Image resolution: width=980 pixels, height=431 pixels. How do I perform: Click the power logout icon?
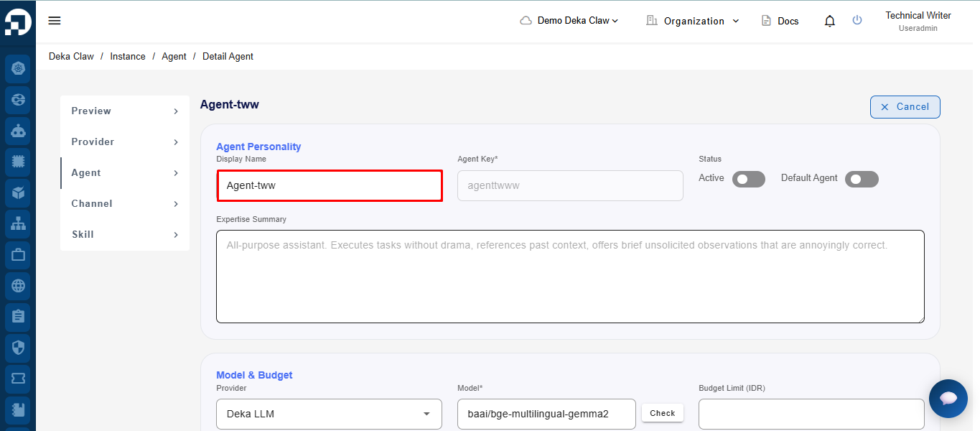857,20
